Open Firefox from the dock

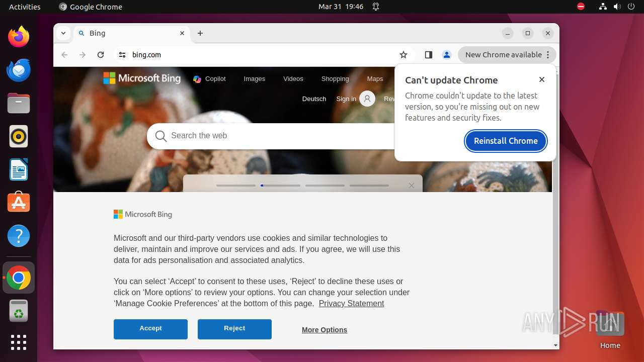click(19, 37)
